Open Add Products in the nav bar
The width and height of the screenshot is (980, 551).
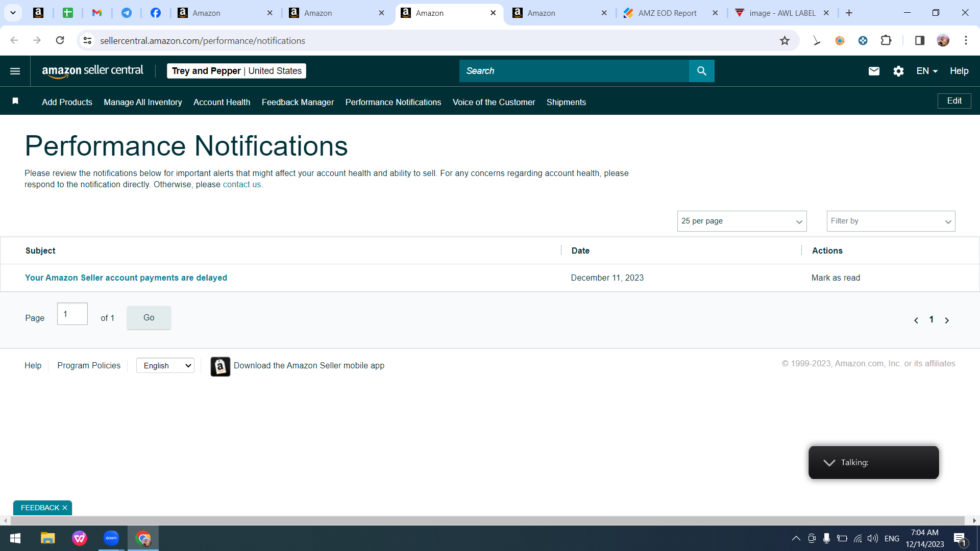click(x=67, y=102)
